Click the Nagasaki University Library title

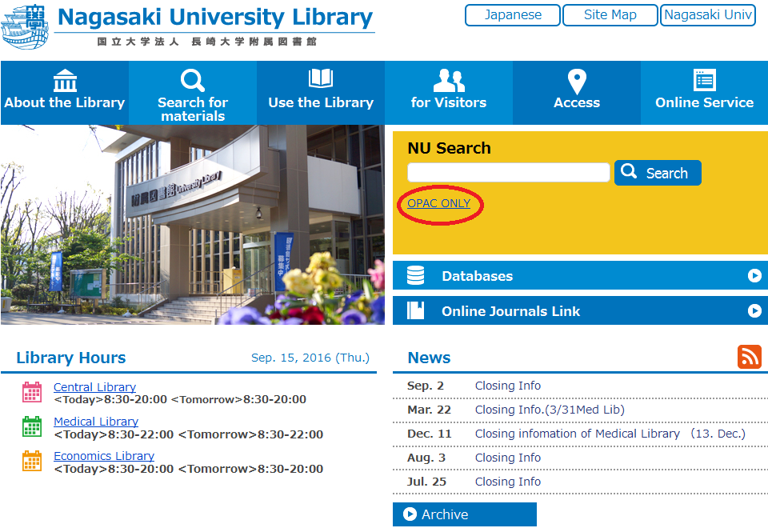click(215, 17)
